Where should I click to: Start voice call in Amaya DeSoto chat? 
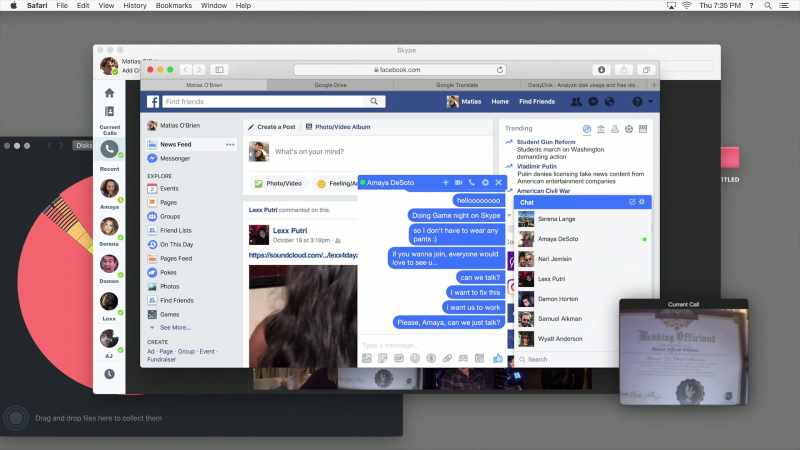tap(471, 182)
